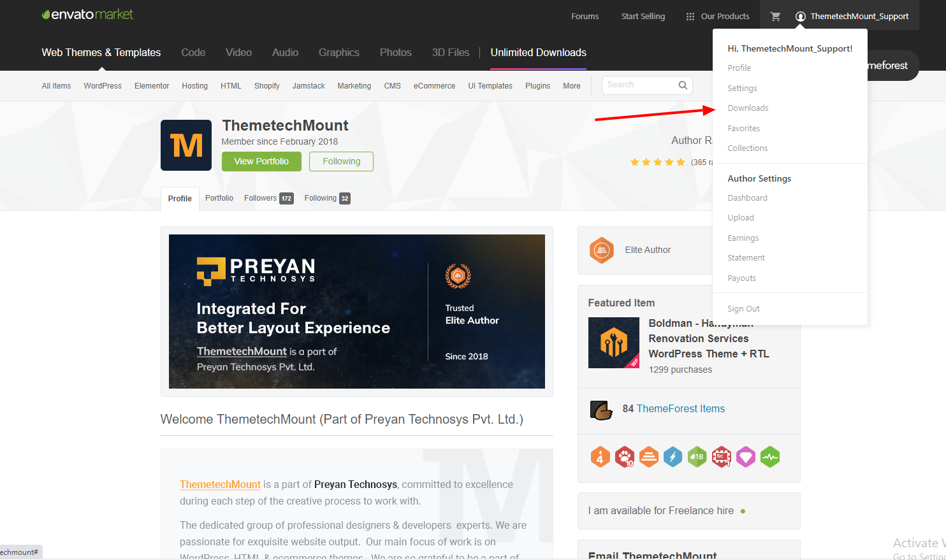Viewport: 946px width, 560px height.
Task: Click the account avatar icon in header
Action: (x=801, y=17)
